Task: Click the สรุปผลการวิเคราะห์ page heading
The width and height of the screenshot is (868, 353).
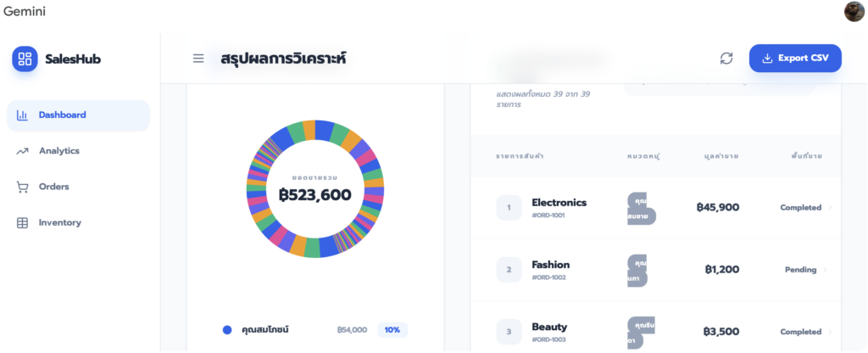Action: click(x=283, y=59)
